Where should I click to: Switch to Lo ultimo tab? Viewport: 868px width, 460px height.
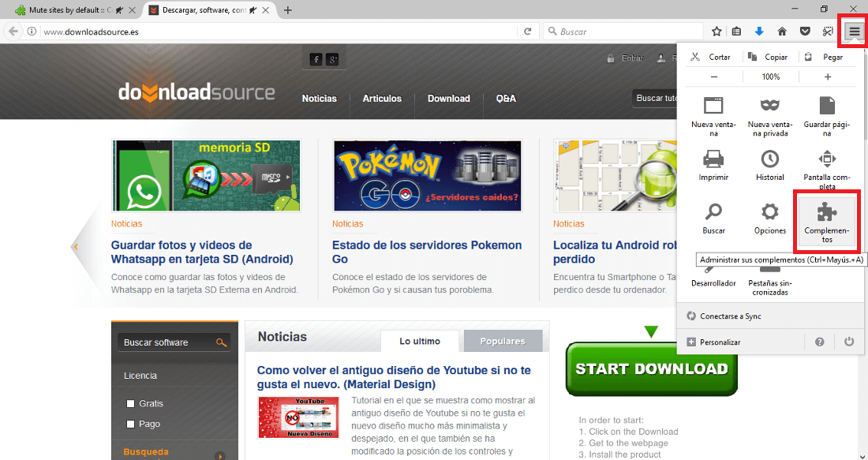[420, 341]
